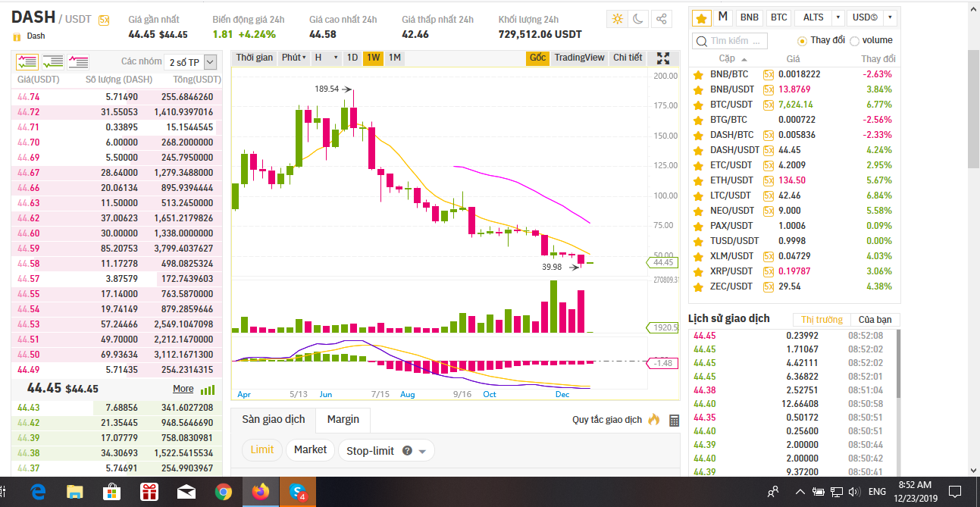The image size is (980, 507).
Task: Open the H hourly interval dropdown
Action: click(325, 58)
